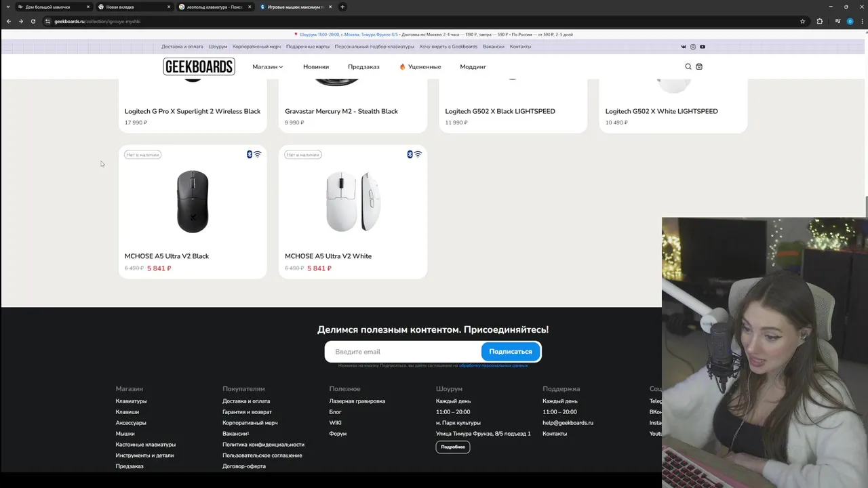
Task: Open footer 'Гарантия и возврат' link
Action: pos(247,412)
